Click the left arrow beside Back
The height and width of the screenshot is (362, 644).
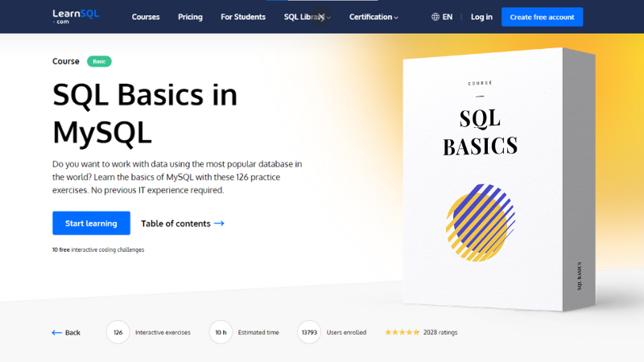click(x=56, y=332)
